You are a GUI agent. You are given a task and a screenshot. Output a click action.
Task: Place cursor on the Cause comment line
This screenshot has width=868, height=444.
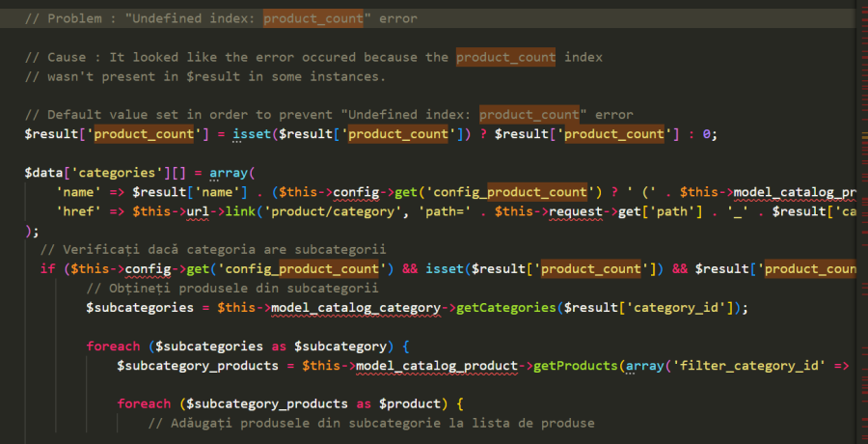pos(313,57)
